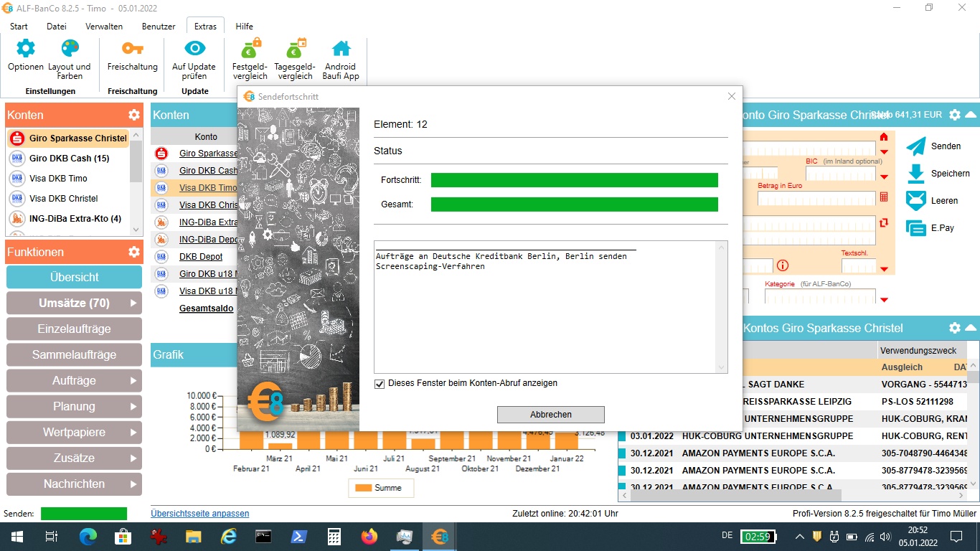
Task: Click Abbrechen button in Sendefortschritt dialog
Action: click(x=551, y=415)
